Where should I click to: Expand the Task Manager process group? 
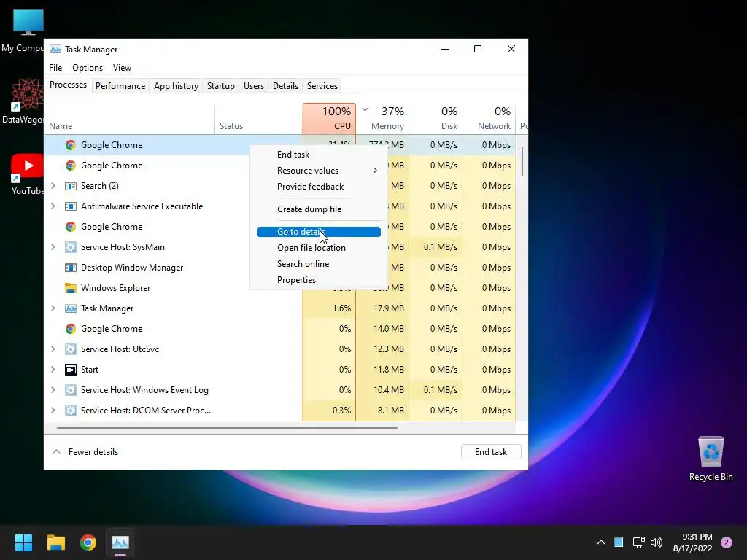(x=53, y=308)
